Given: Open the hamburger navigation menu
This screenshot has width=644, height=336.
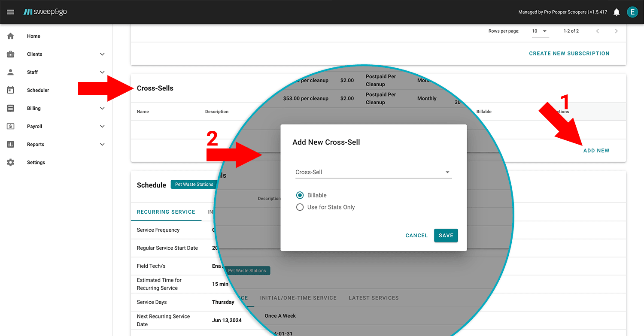Looking at the screenshot, I should [11, 12].
